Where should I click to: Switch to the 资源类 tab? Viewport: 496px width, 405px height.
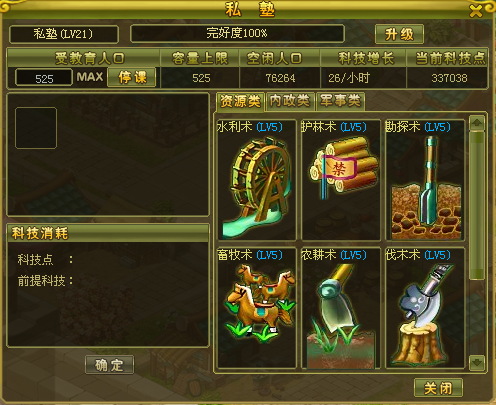tap(240, 101)
